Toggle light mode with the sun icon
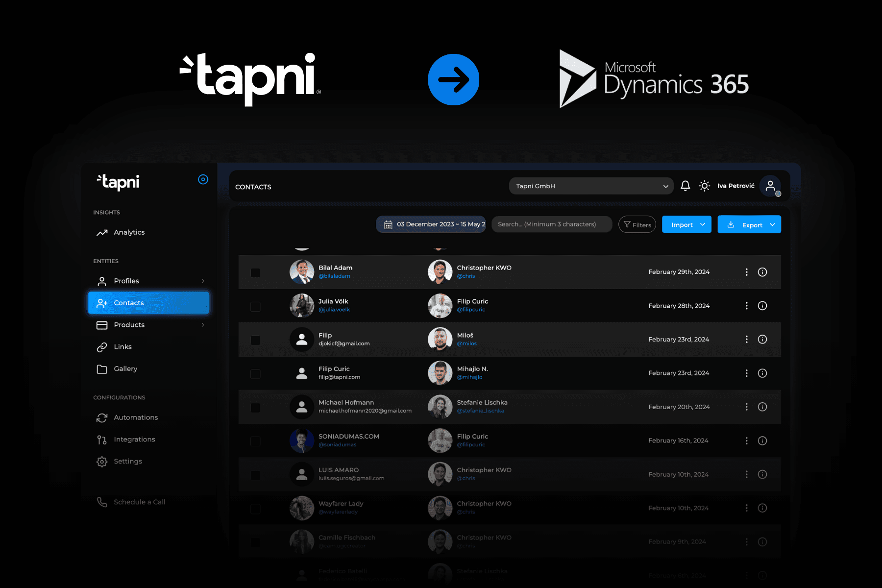Image resolution: width=882 pixels, height=588 pixels. tap(704, 186)
